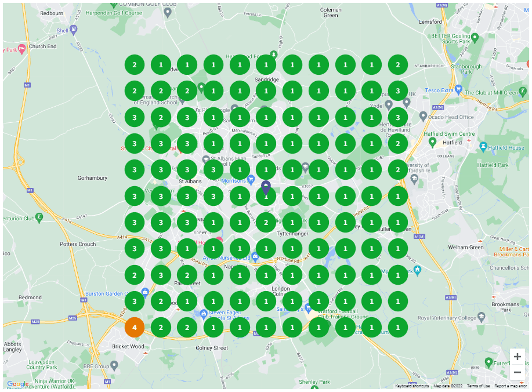Open the Google logo link

pyautogui.click(x=17, y=384)
